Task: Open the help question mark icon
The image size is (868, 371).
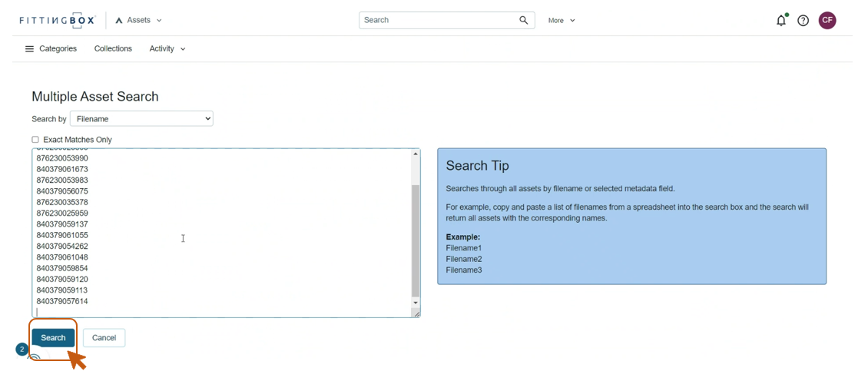Action: tap(803, 21)
